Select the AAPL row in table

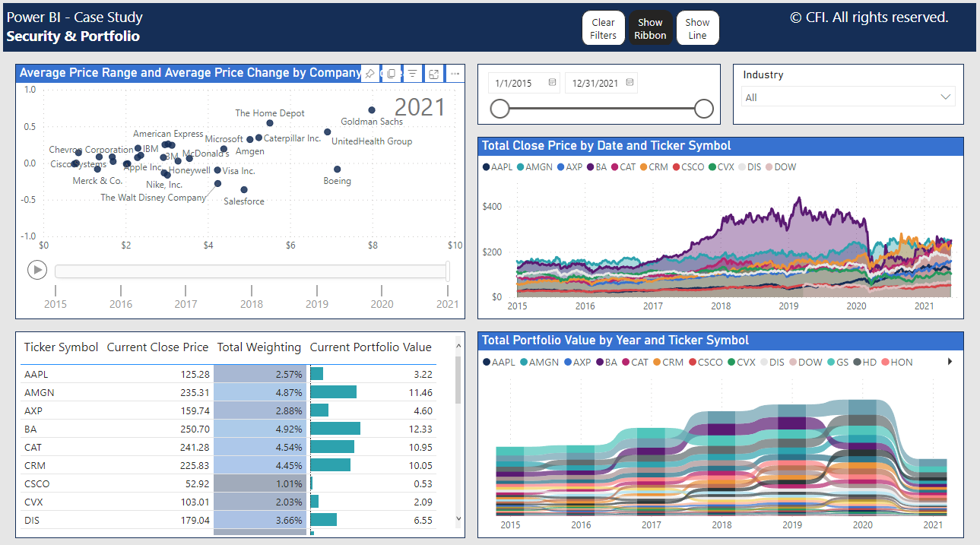pos(36,374)
